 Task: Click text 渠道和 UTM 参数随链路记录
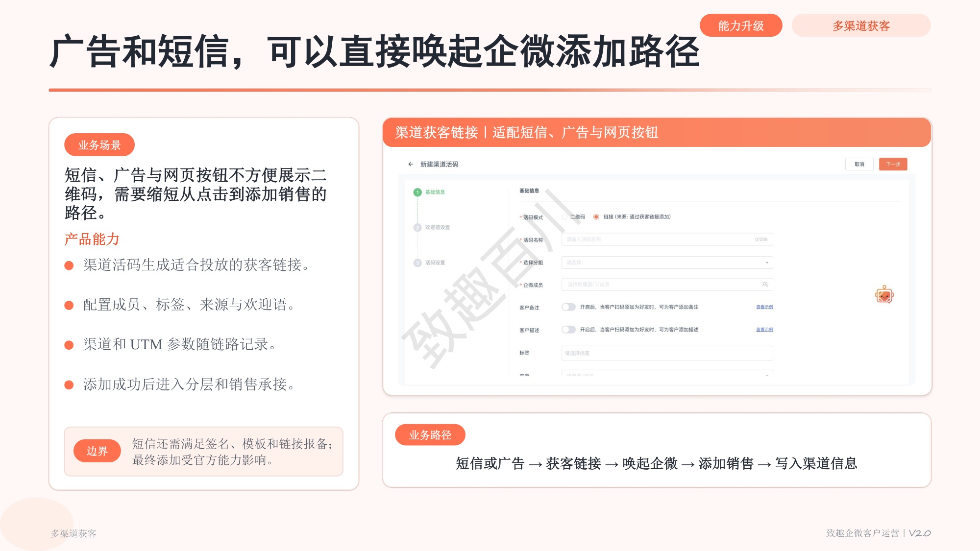[180, 344]
